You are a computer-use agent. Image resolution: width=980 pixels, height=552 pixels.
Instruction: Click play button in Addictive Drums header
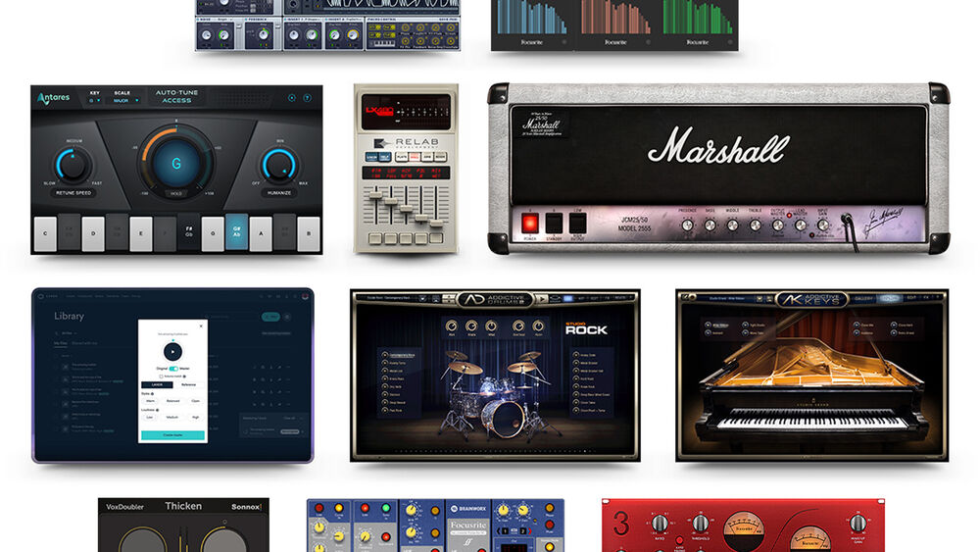[x=541, y=299]
